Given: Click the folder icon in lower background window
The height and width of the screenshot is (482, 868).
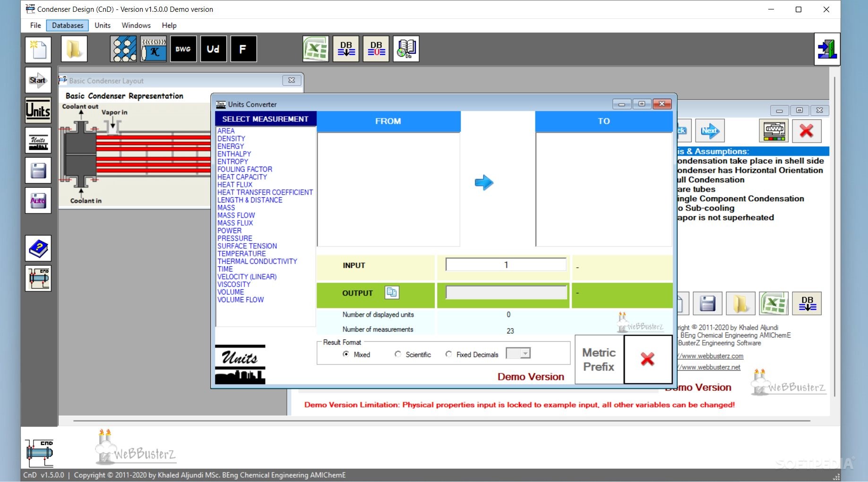Looking at the screenshot, I should coord(741,304).
